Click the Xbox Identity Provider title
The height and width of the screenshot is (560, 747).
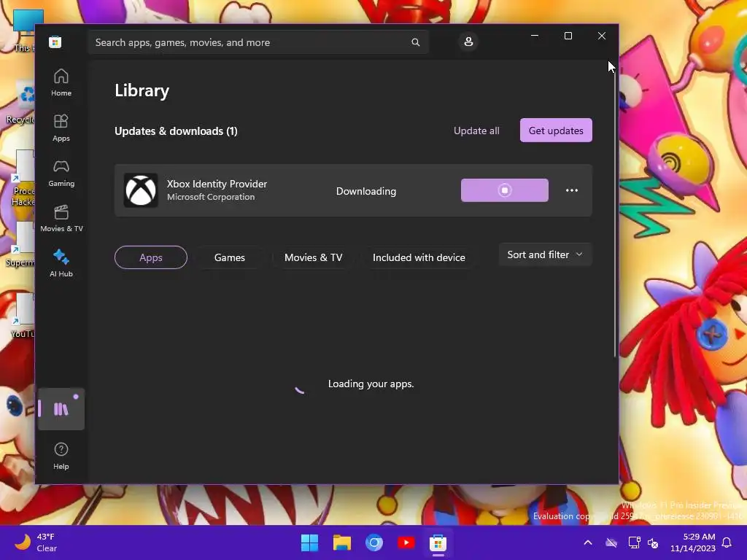click(217, 184)
